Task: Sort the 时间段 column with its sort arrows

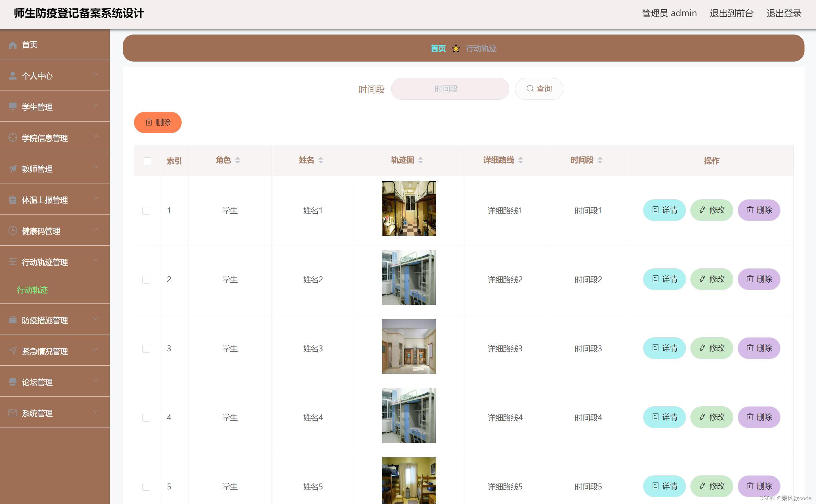Action: coord(600,160)
